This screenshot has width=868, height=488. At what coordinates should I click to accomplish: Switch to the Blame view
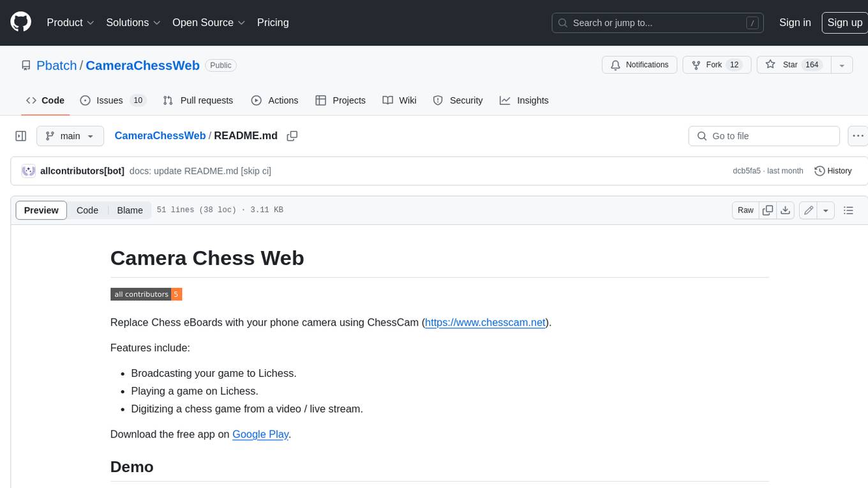point(130,210)
